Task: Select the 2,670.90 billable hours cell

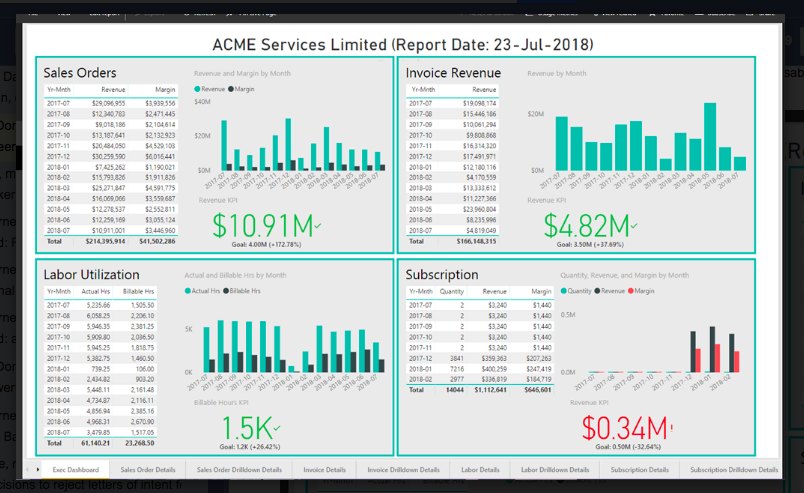Action: click(142, 422)
